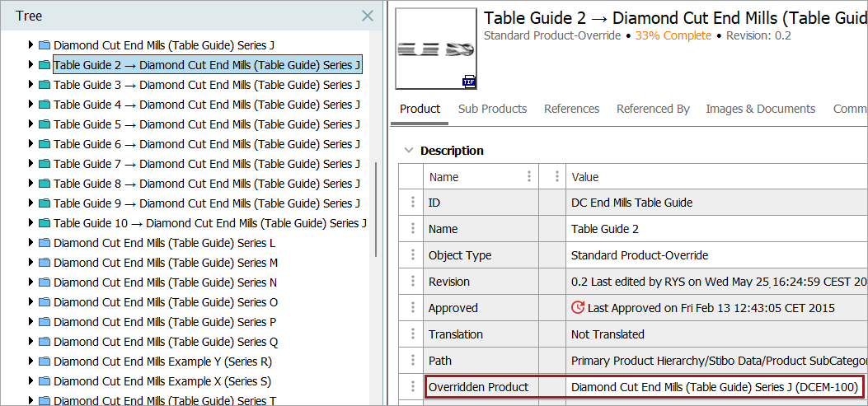Click the teal folder icon for Table Guide 2
This screenshot has height=406, width=868.
pos(45,65)
